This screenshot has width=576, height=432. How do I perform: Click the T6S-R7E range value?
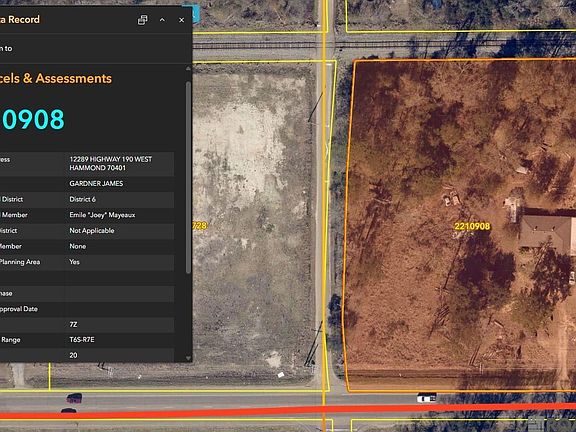tap(82, 339)
